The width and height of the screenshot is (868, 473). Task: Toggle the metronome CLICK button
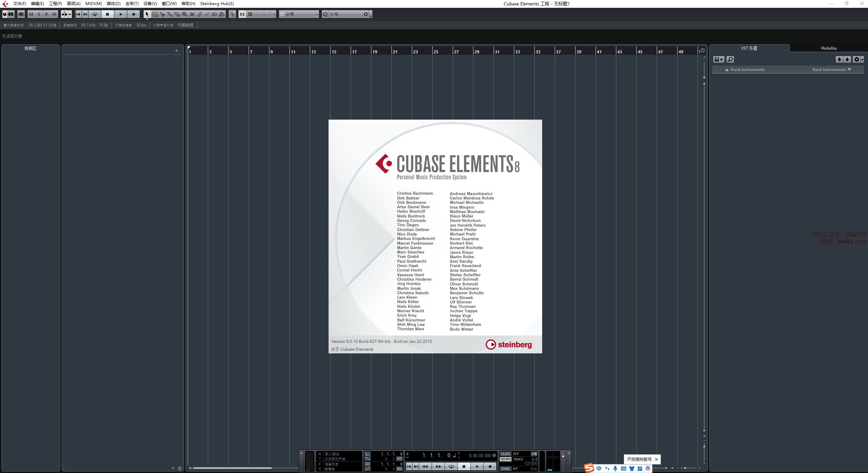tap(505, 454)
